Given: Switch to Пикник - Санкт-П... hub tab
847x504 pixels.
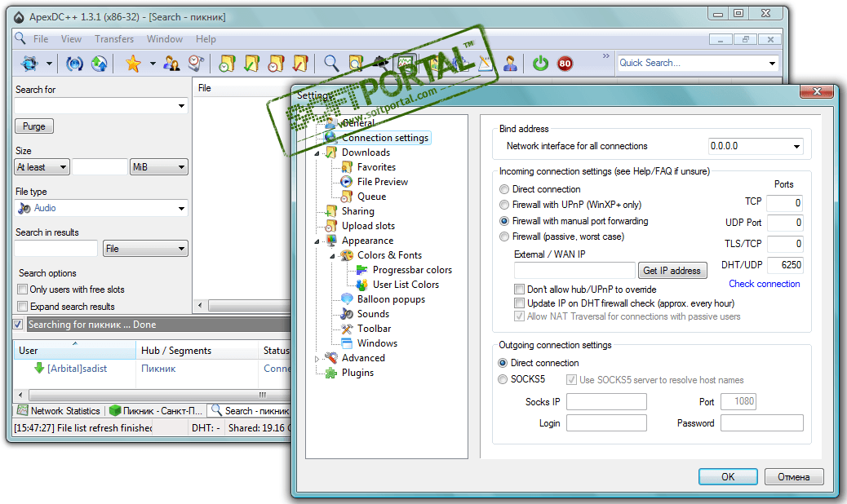Looking at the screenshot, I should tap(156, 411).
